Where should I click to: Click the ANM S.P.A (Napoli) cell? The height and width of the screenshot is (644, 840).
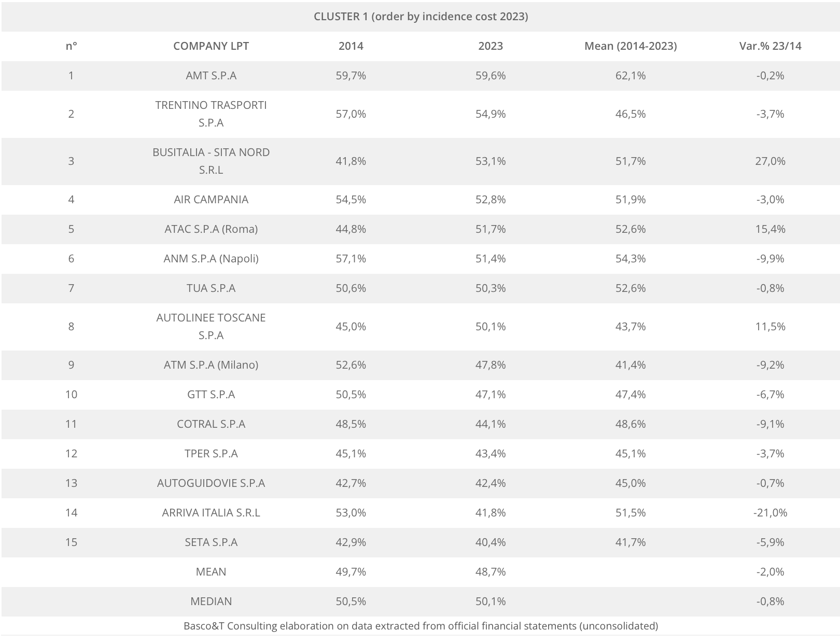pyautogui.click(x=211, y=258)
